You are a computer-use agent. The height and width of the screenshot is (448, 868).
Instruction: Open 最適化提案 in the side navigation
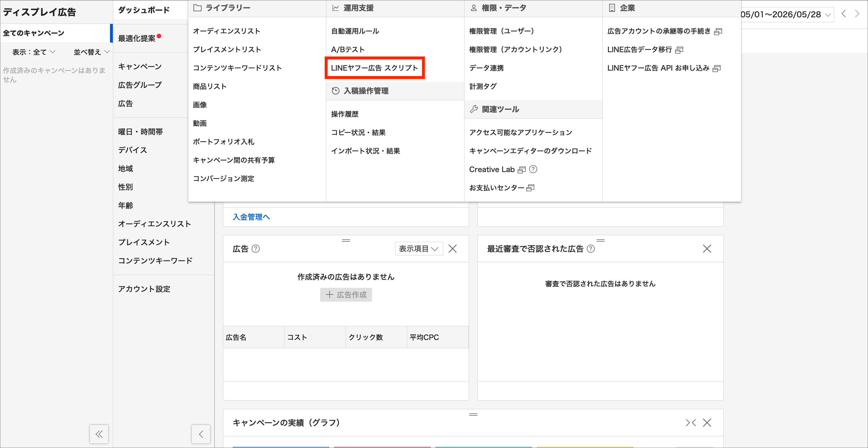tap(137, 38)
